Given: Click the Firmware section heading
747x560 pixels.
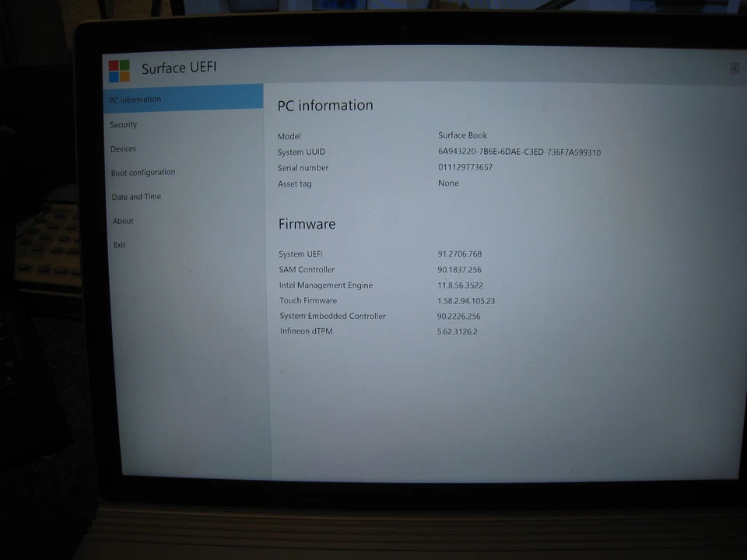Looking at the screenshot, I should point(307,224).
